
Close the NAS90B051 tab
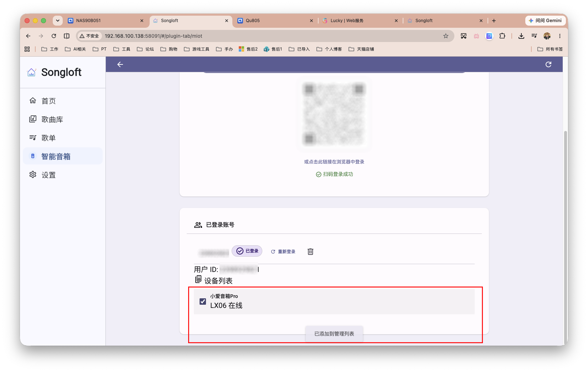pos(142,21)
